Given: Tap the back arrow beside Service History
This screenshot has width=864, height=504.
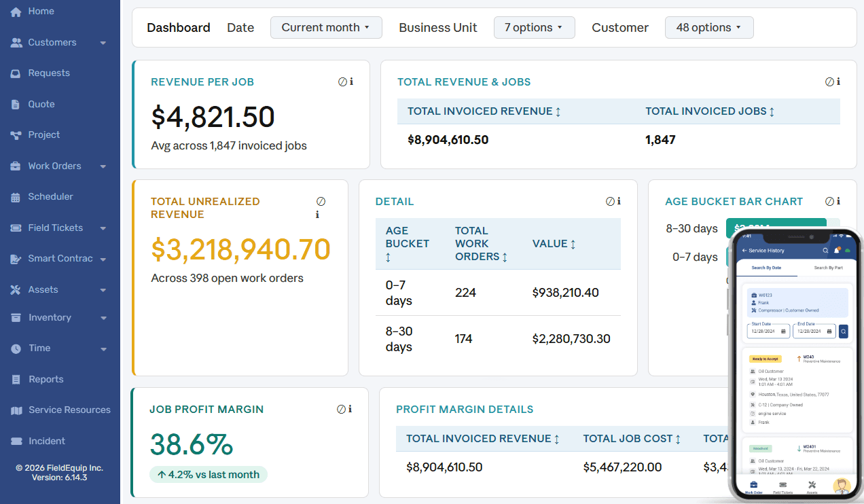Looking at the screenshot, I should pos(744,251).
